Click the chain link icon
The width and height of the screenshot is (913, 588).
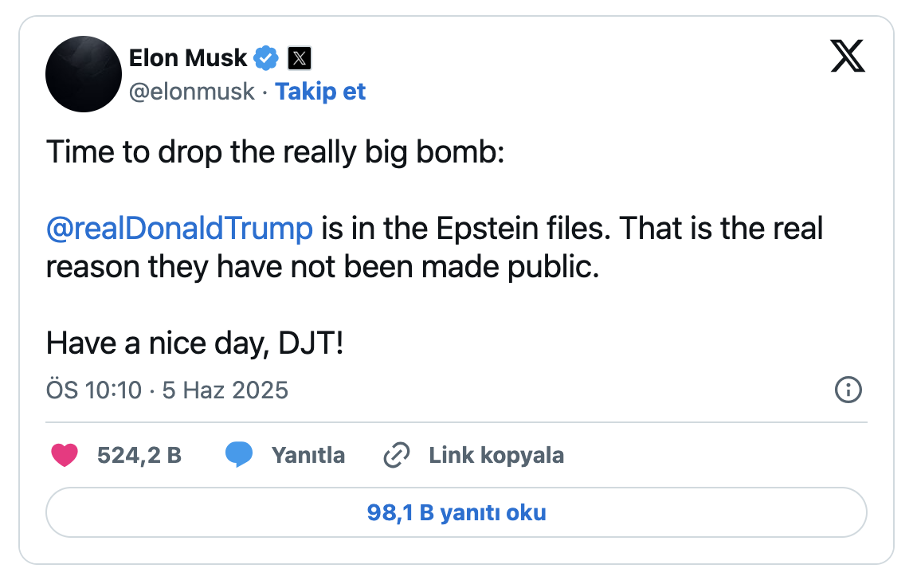pos(396,456)
